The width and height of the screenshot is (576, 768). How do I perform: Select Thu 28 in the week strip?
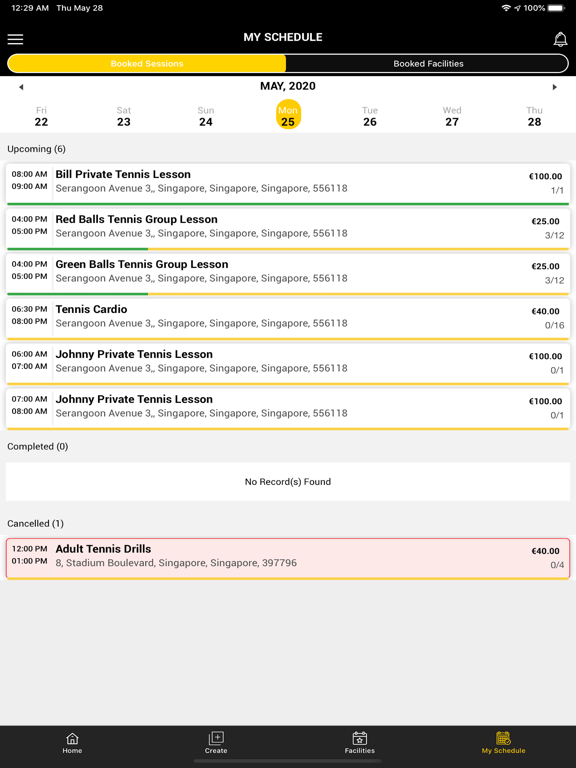534,117
